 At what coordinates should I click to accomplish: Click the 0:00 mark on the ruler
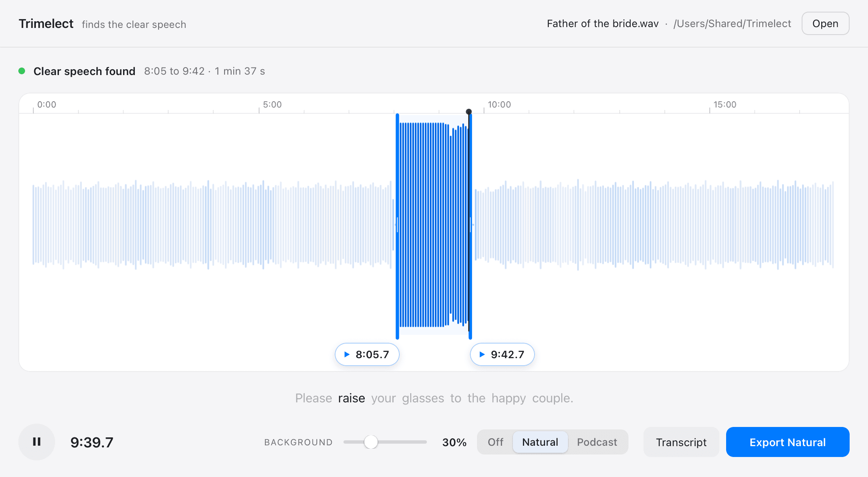click(x=46, y=105)
